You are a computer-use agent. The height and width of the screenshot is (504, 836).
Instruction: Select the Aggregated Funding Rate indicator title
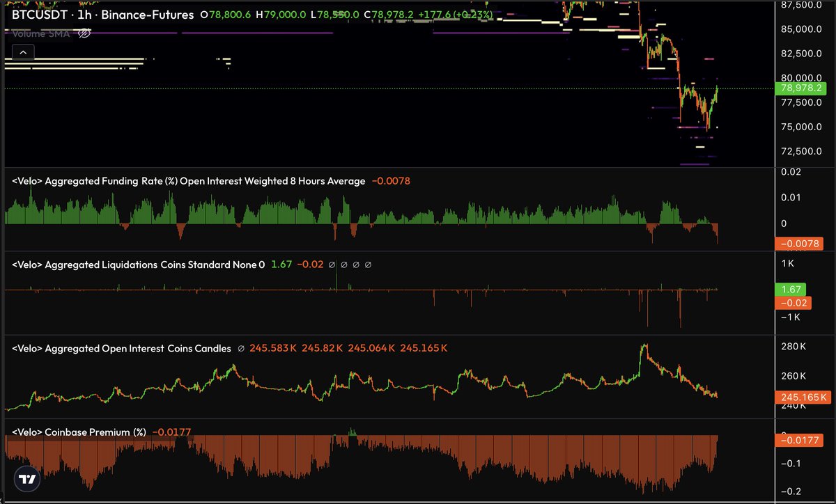188,181
